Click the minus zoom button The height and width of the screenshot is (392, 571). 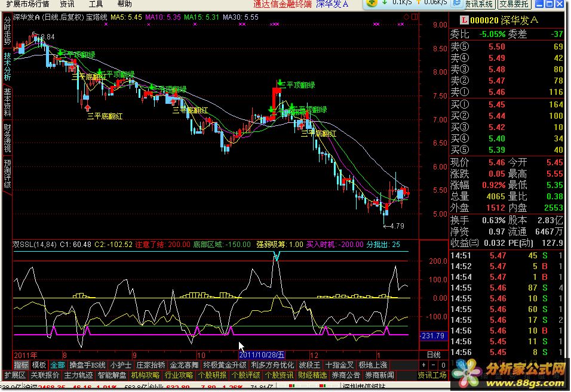(434, 365)
